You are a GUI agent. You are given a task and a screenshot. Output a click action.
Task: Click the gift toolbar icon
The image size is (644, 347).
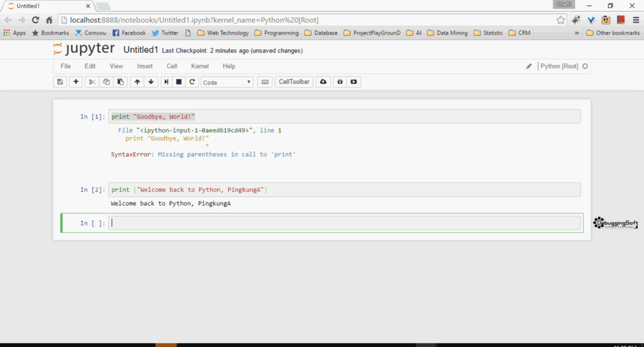(340, 82)
